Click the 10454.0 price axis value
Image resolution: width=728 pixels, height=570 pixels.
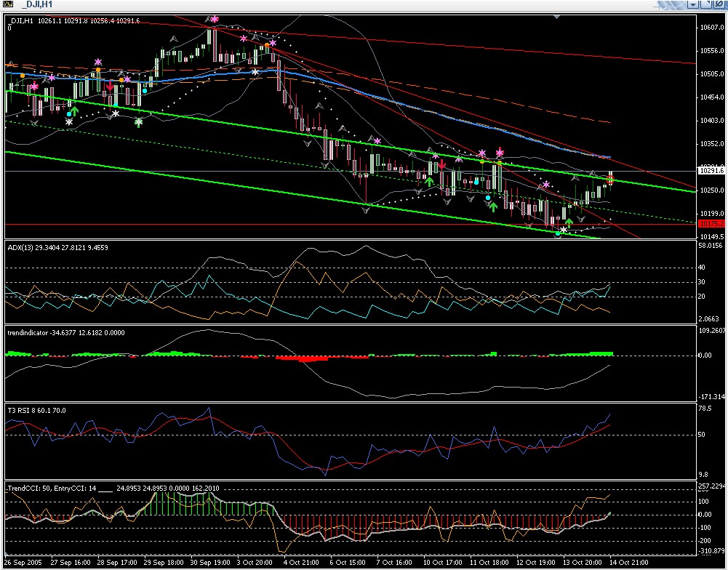point(712,97)
